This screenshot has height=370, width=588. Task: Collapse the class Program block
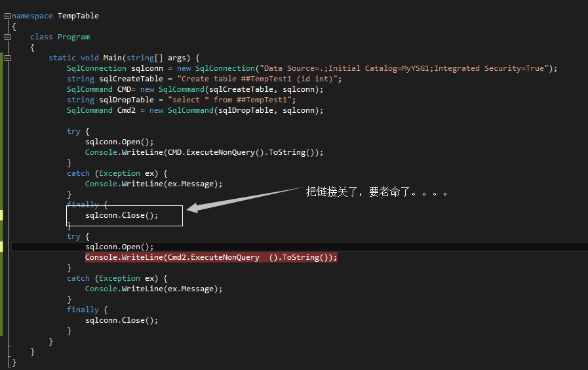tap(7, 37)
